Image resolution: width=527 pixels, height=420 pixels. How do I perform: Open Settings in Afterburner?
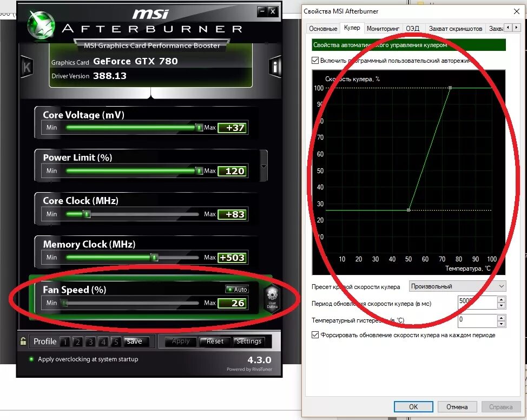pos(249,342)
